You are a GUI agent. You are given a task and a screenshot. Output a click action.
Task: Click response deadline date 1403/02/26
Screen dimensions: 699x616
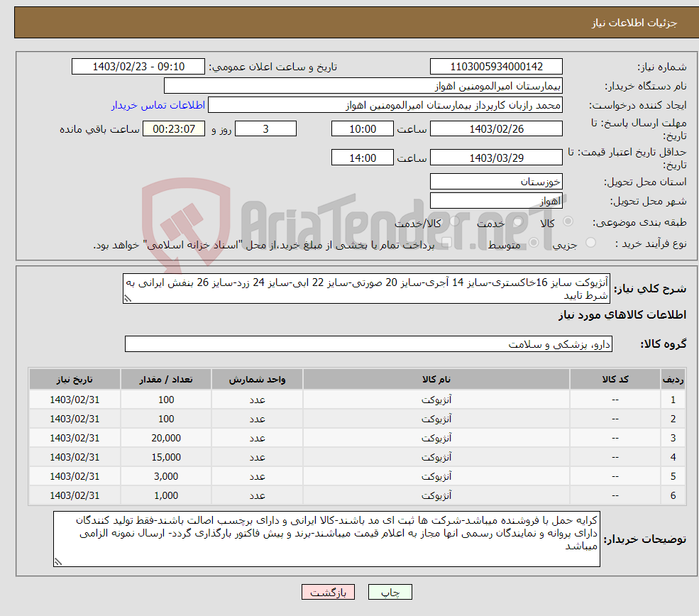click(x=496, y=129)
